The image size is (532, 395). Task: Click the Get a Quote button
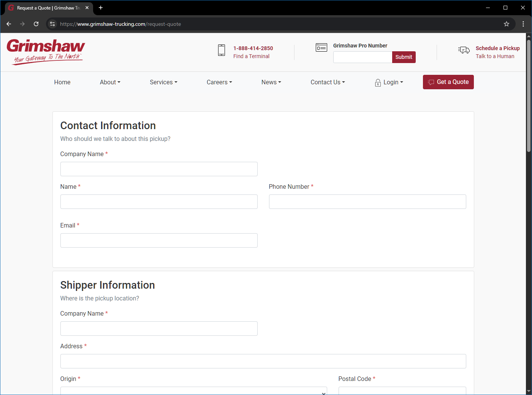point(448,82)
